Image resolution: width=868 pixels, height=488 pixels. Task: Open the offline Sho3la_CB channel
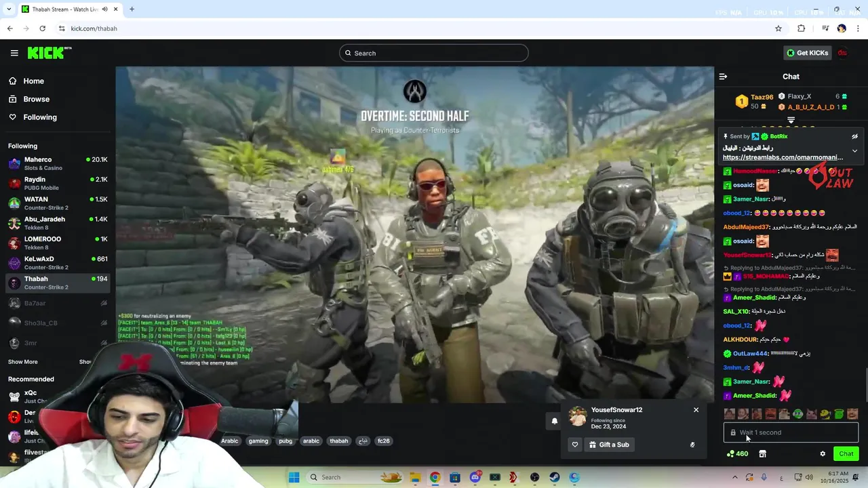click(58, 323)
